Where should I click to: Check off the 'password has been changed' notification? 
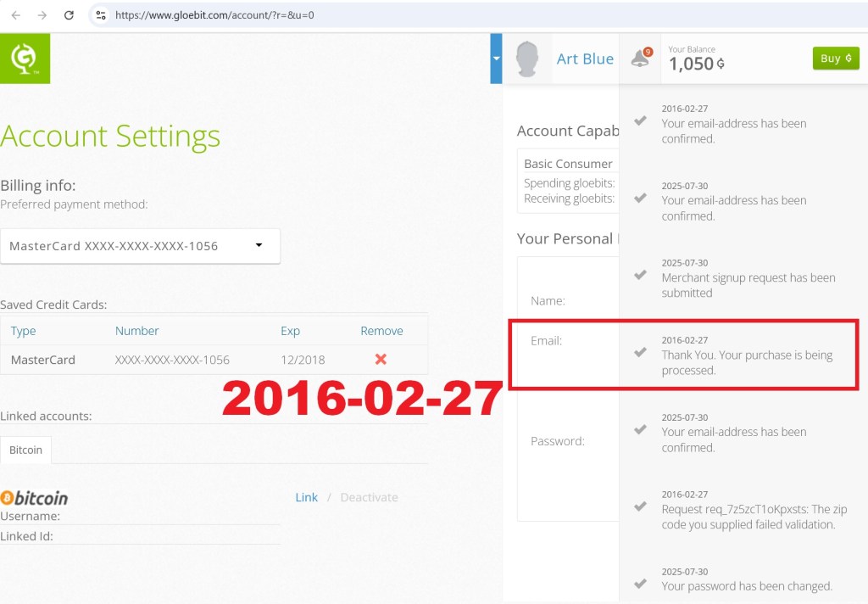point(641,584)
